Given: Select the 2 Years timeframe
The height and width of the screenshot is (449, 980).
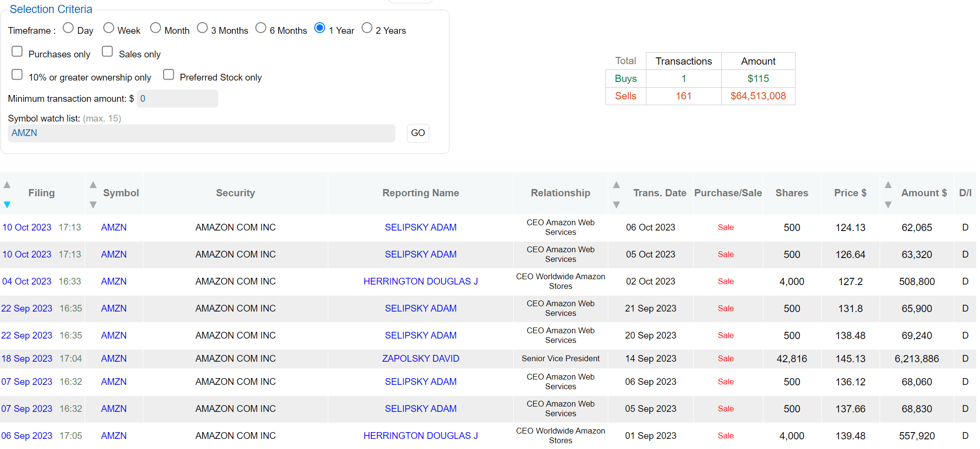Looking at the screenshot, I should [367, 28].
